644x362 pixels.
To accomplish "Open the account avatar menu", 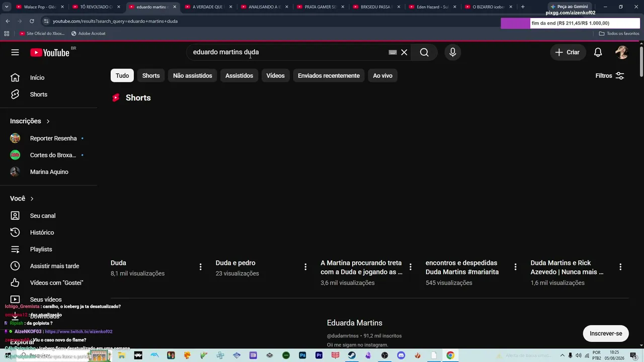I will [622, 52].
